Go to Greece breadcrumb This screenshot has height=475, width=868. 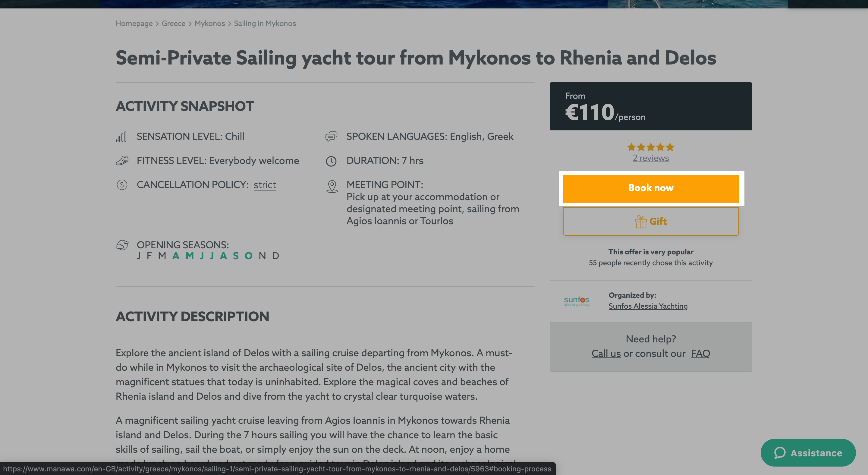[x=174, y=23]
